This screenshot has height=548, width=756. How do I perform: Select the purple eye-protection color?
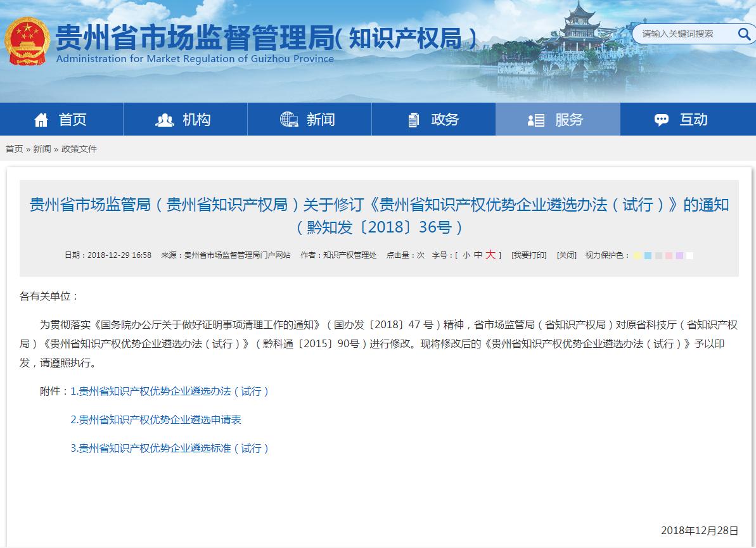click(679, 255)
